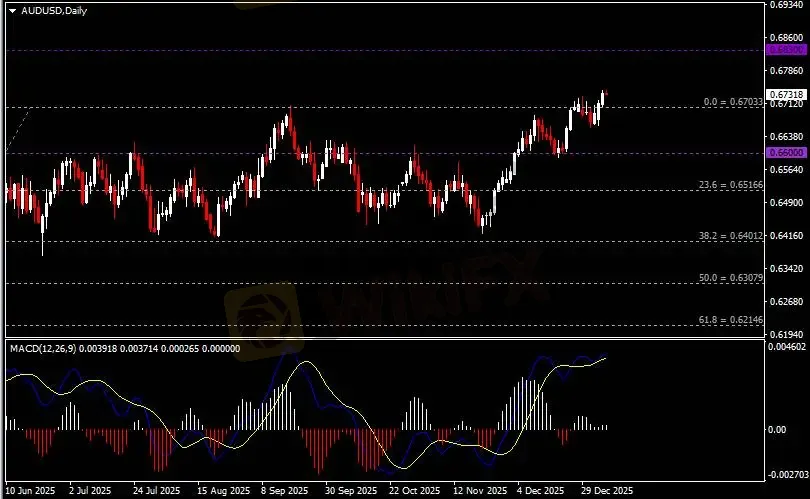
Task: Click the Fibonacci 50.0 = 0.63079 label
Action: pyautogui.click(x=731, y=277)
